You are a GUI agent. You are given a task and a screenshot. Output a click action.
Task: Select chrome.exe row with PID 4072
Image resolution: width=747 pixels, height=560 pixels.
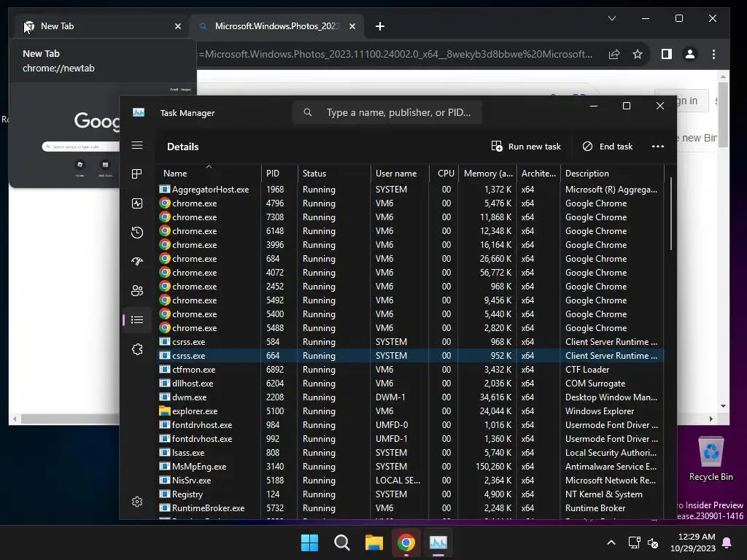click(x=410, y=273)
